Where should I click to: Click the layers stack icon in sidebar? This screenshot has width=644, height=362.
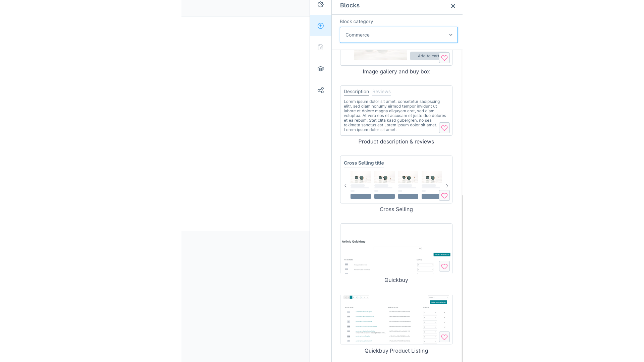tap(321, 68)
